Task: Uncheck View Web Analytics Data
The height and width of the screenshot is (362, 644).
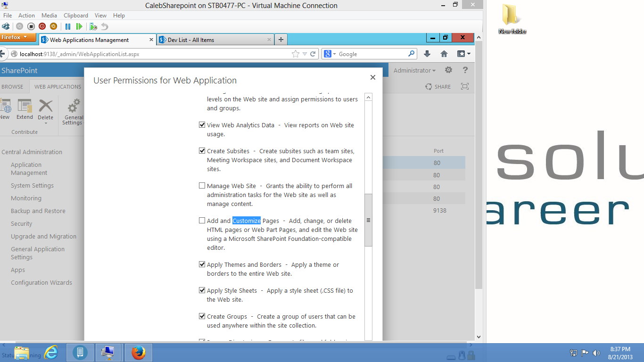Action: click(x=202, y=125)
